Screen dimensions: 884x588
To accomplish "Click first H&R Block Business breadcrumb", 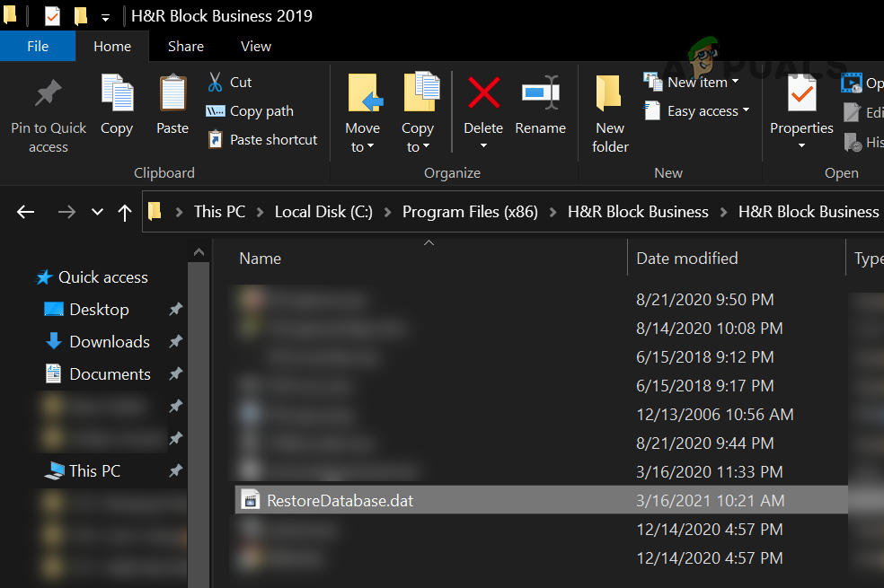I will [638, 212].
